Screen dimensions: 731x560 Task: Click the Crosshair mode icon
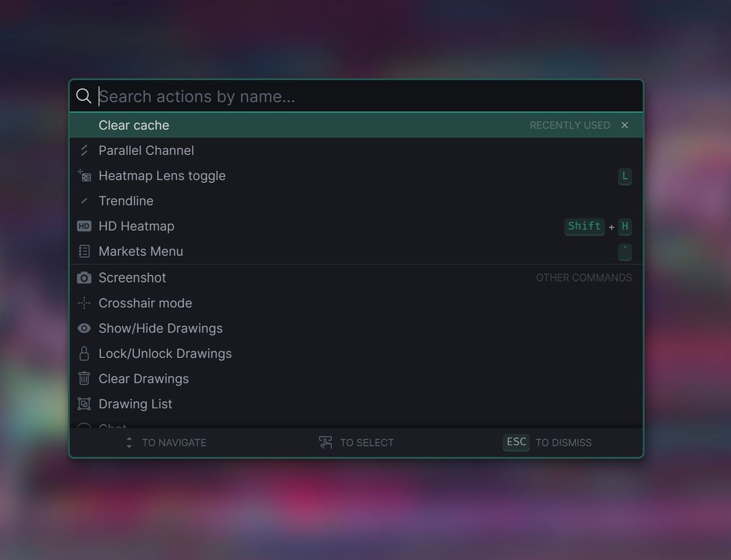click(84, 303)
